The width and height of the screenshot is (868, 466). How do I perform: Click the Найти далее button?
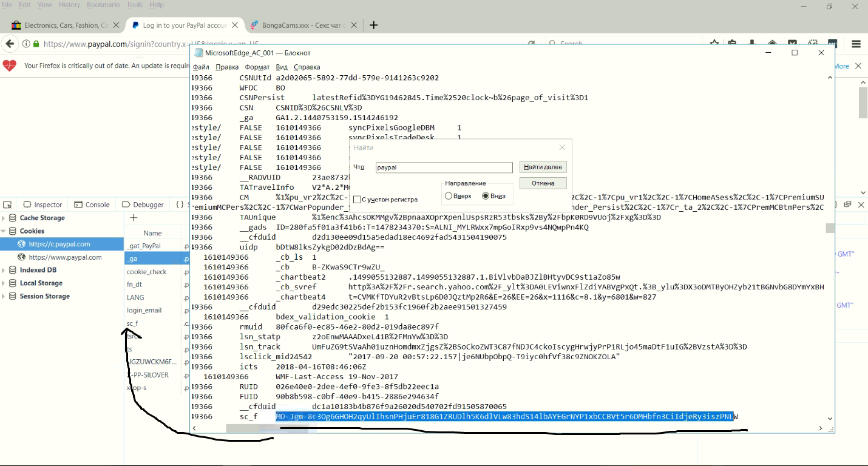(x=543, y=167)
